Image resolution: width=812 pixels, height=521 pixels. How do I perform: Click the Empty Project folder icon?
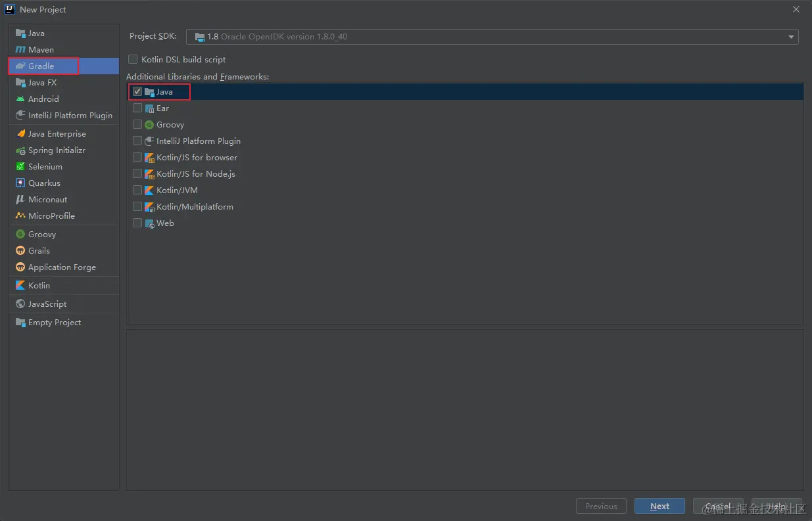point(20,323)
